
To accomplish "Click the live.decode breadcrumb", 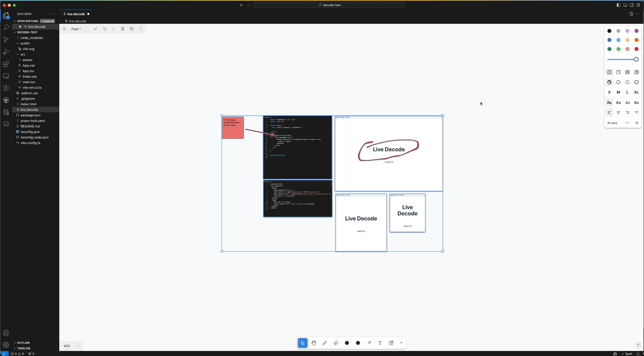I will [75, 21].
